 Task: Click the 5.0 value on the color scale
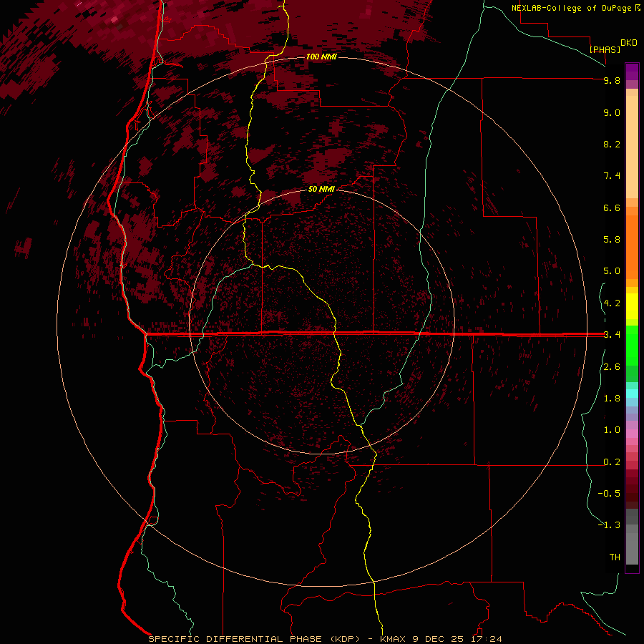(x=612, y=271)
